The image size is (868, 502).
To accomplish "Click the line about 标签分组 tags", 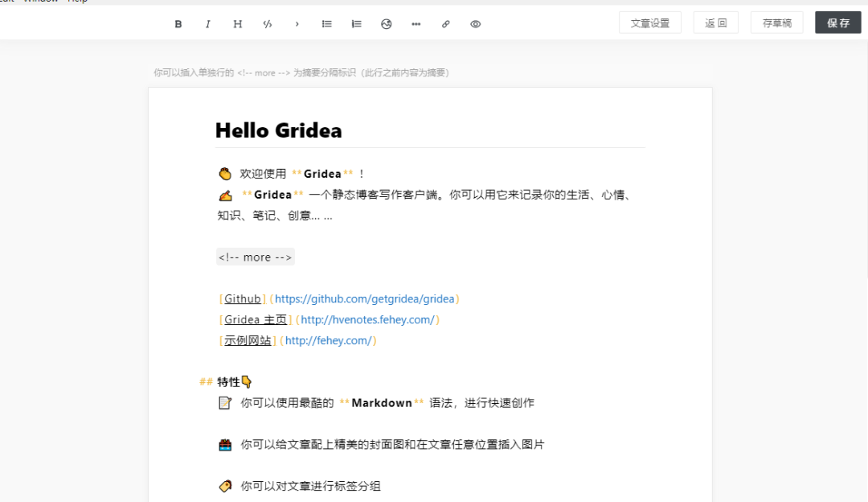I will [x=300, y=486].
